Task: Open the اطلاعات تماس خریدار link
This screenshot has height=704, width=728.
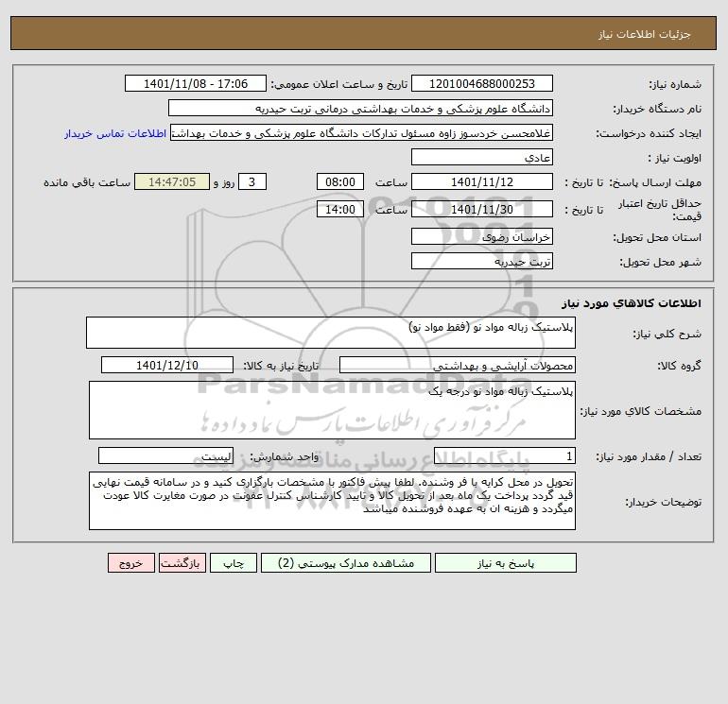Action: pyautogui.click(x=115, y=133)
